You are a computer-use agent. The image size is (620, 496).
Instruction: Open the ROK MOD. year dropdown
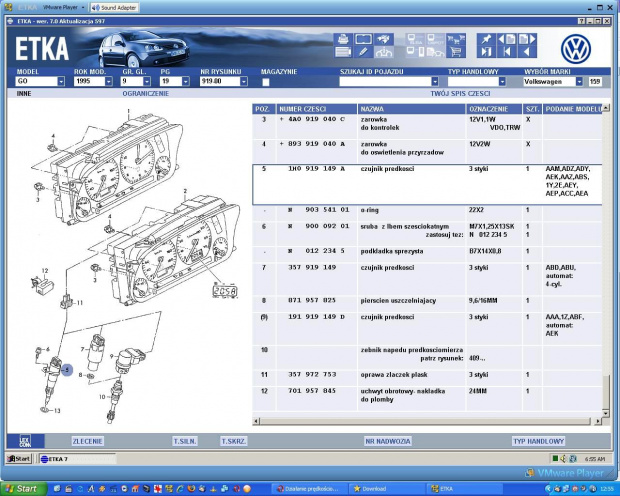coord(108,81)
